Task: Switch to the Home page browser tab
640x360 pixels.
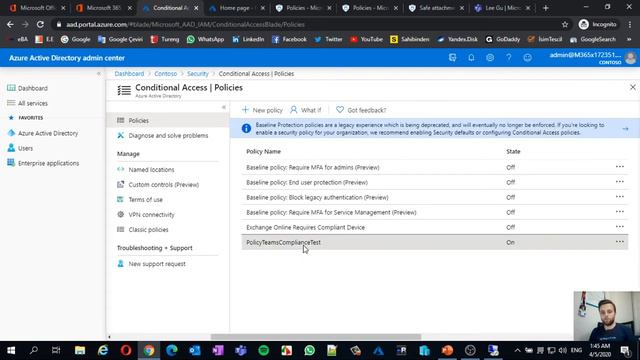Action: click(237, 8)
